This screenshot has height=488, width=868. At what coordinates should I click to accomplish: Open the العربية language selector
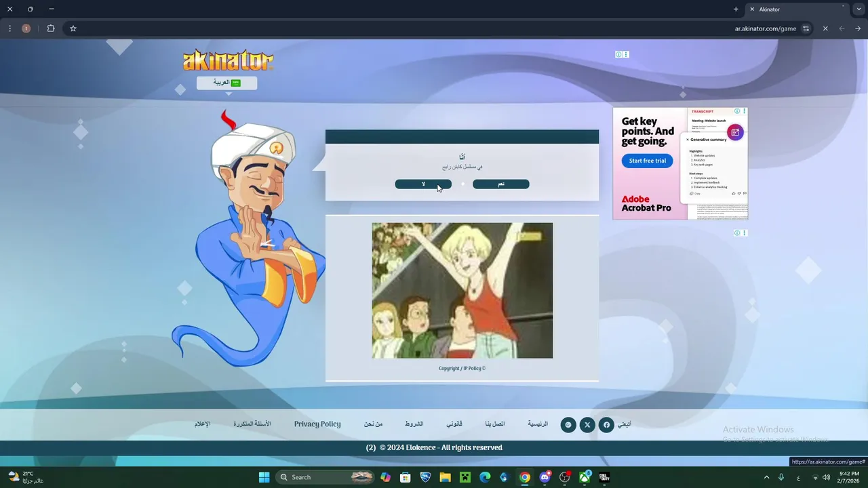click(226, 83)
